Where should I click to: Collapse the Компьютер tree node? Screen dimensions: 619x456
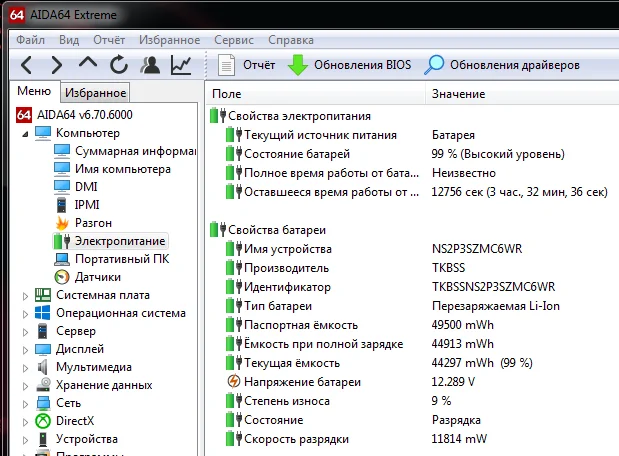click(x=25, y=134)
